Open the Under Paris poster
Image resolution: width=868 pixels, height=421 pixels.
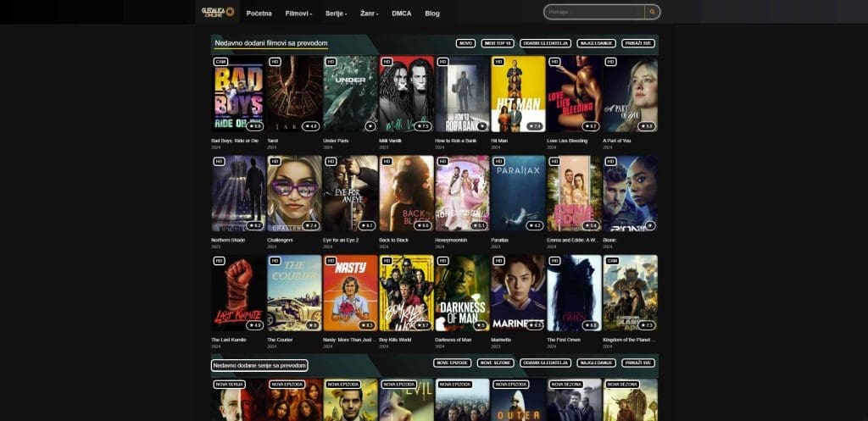(350, 93)
